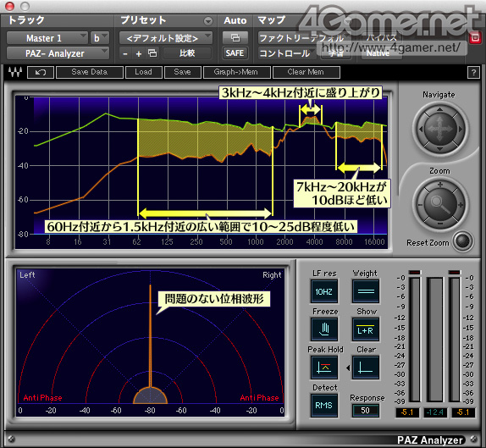Click the 比較 compare button
The width and height of the screenshot is (486, 448).
click(x=187, y=53)
